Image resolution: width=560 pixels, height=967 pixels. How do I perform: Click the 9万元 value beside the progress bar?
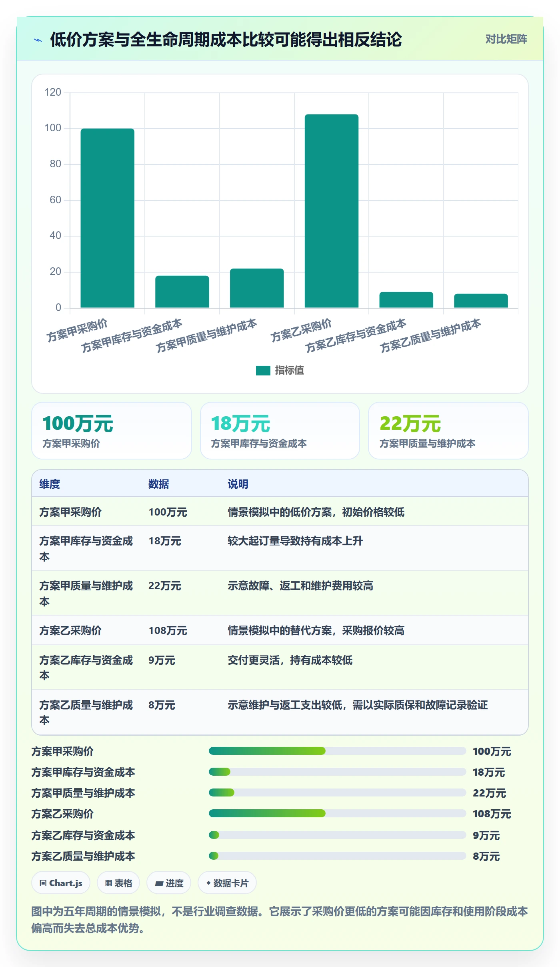(486, 835)
